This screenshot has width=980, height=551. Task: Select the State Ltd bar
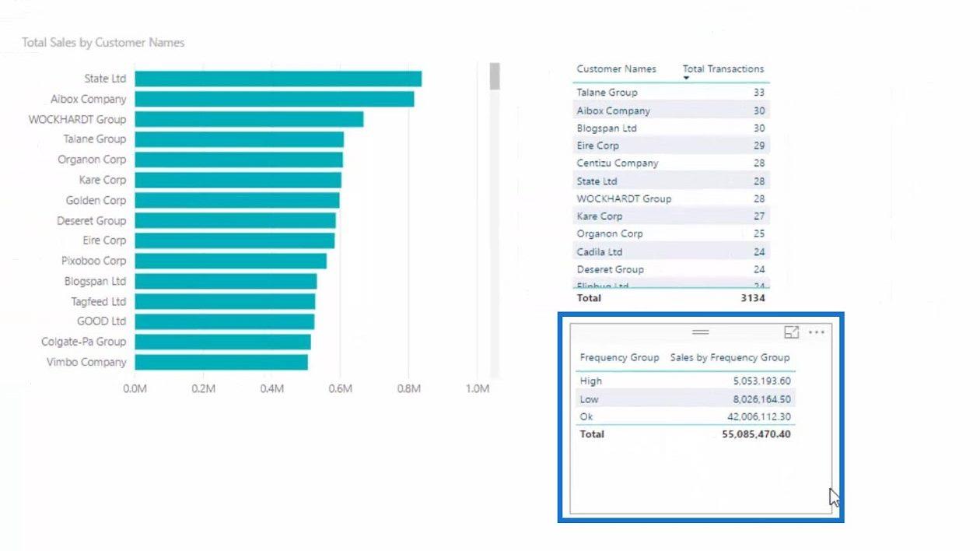(278, 79)
